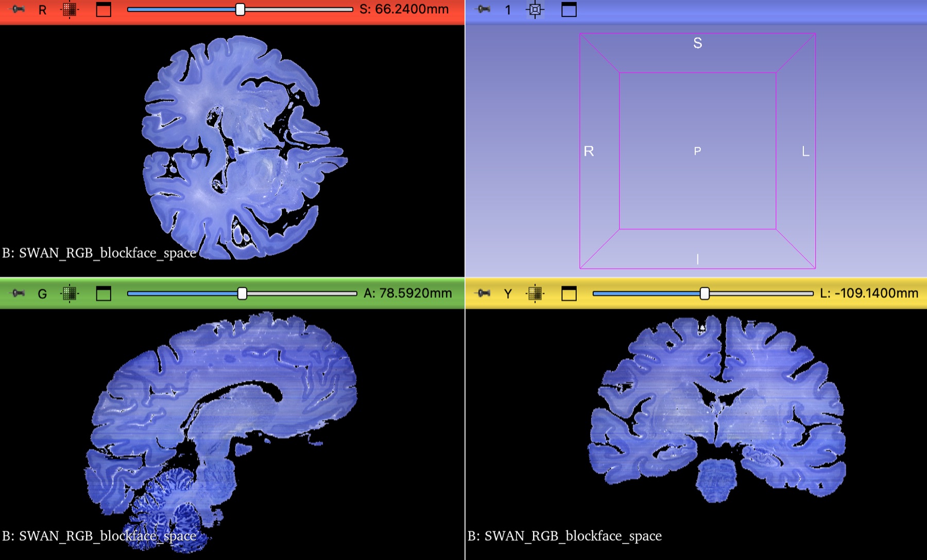The image size is (927, 560).
Task: Click the 'S' orientation label in the 3D view
Action: [x=698, y=43]
